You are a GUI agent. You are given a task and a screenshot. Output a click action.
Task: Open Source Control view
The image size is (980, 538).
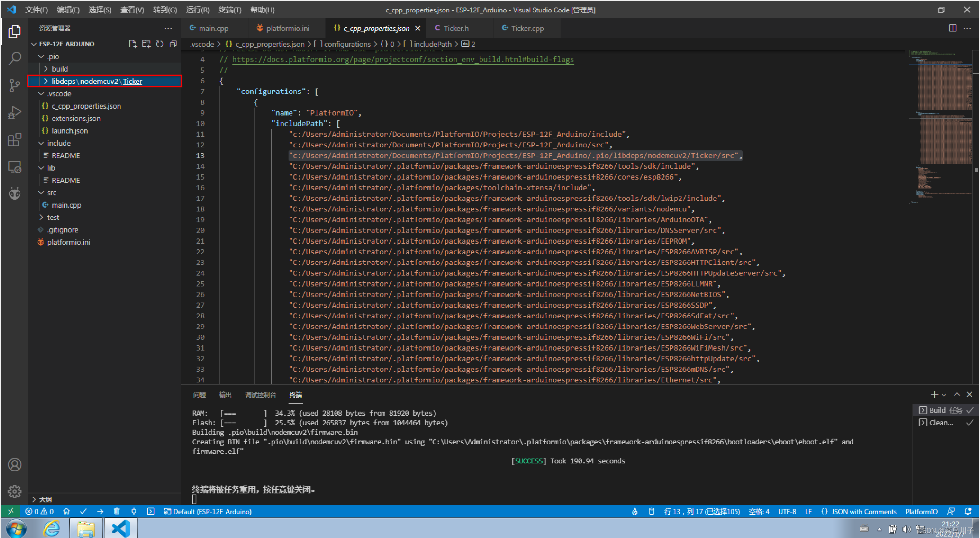point(15,85)
